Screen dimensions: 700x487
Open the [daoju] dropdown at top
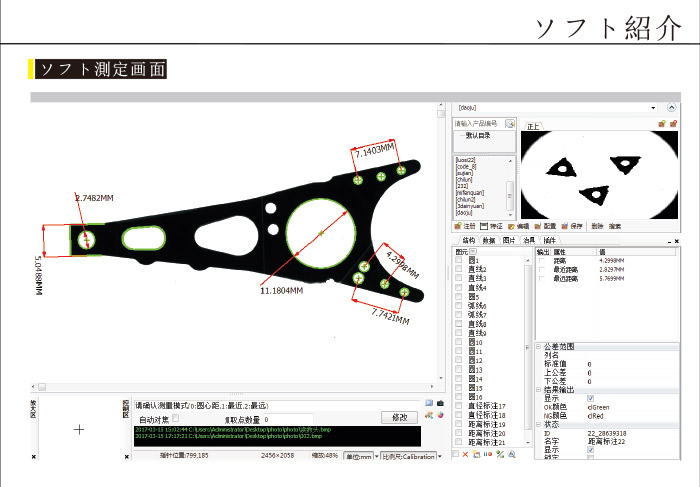point(652,107)
